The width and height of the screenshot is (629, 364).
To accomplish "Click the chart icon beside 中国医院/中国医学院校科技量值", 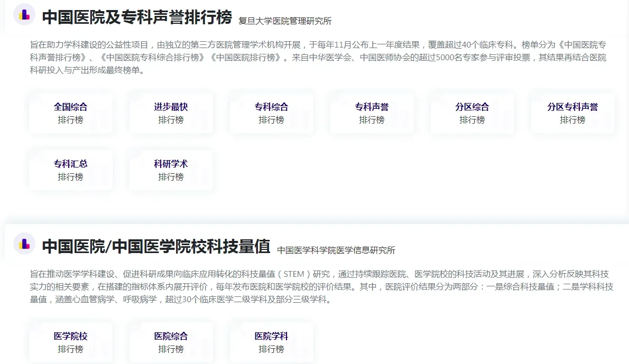I will click(x=24, y=244).
